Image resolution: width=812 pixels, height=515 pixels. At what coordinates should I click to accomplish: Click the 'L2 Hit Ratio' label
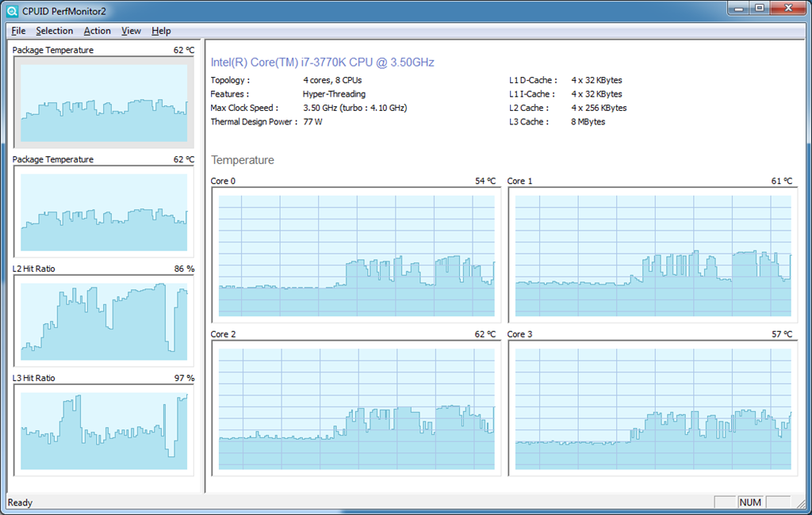click(x=33, y=269)
